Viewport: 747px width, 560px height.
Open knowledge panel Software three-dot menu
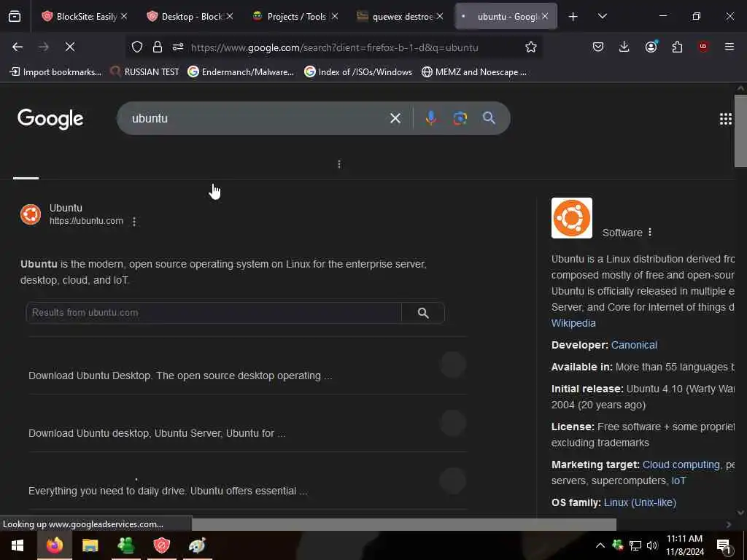coord(650,233)
